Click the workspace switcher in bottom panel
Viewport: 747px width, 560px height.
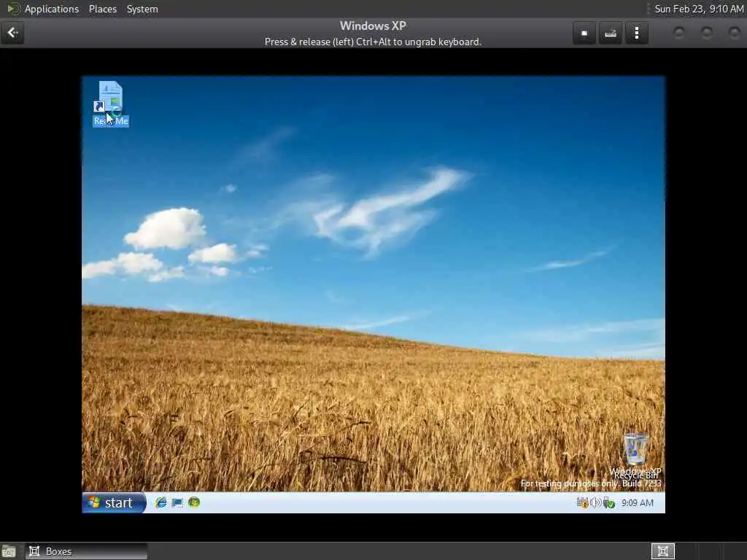(x=662, y=551)
